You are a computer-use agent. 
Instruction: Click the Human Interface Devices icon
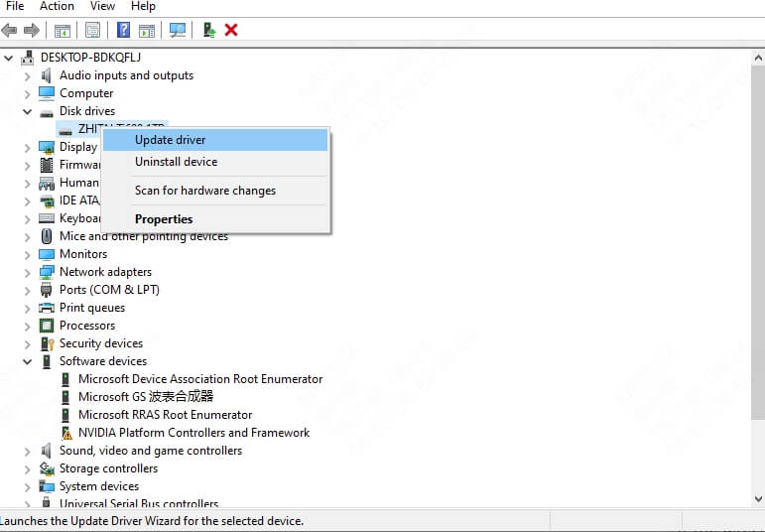click(x=47, y=184)
